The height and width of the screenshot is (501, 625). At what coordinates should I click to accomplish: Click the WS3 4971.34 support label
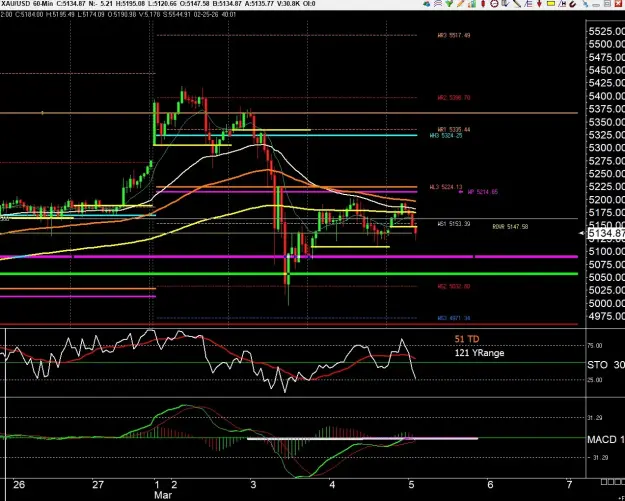coord(454,318)
